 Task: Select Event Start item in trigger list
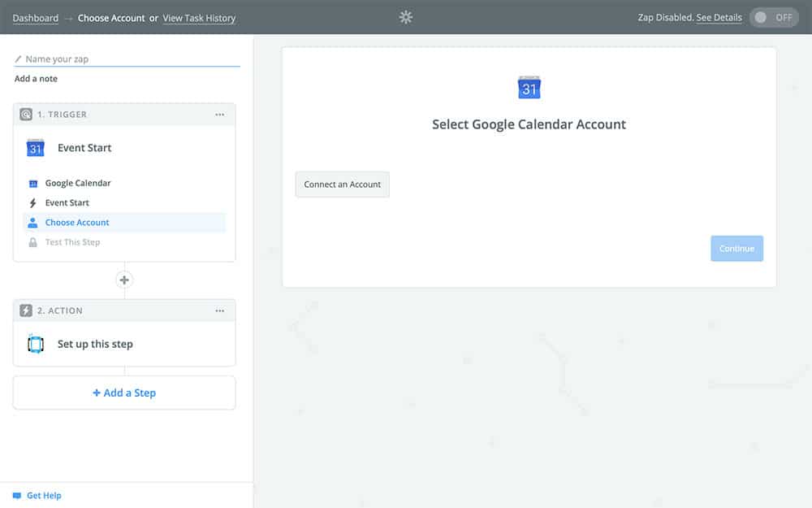(x=67, y=203)
